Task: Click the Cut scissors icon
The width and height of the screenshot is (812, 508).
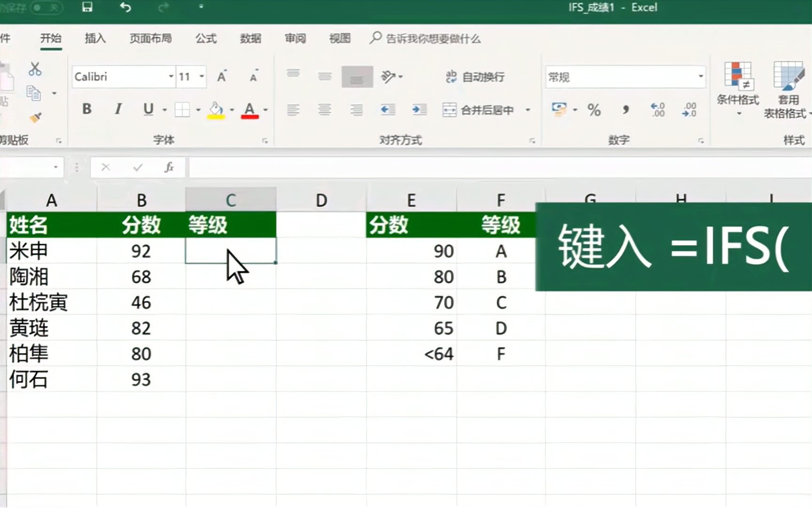Action: (35, 70)
